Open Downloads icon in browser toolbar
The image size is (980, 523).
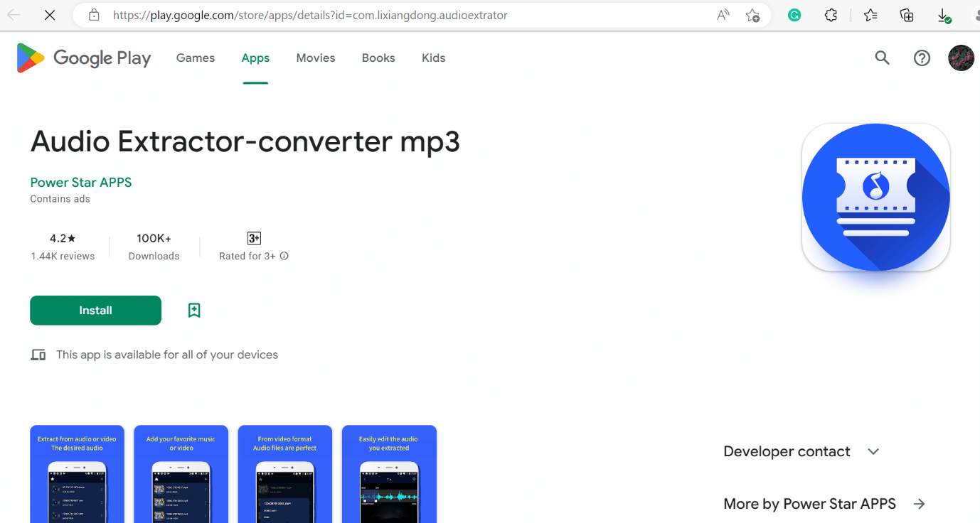point(944,15)
